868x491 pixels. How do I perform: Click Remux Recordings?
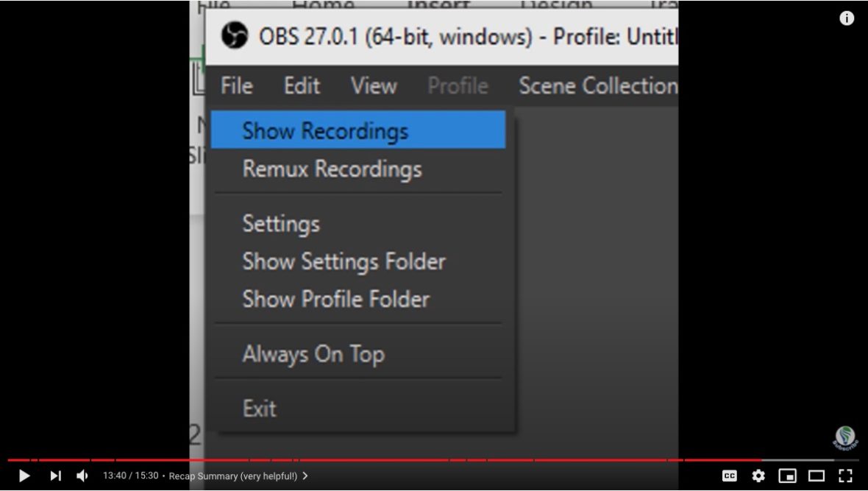pyautogui.click(x=332, y=169)
